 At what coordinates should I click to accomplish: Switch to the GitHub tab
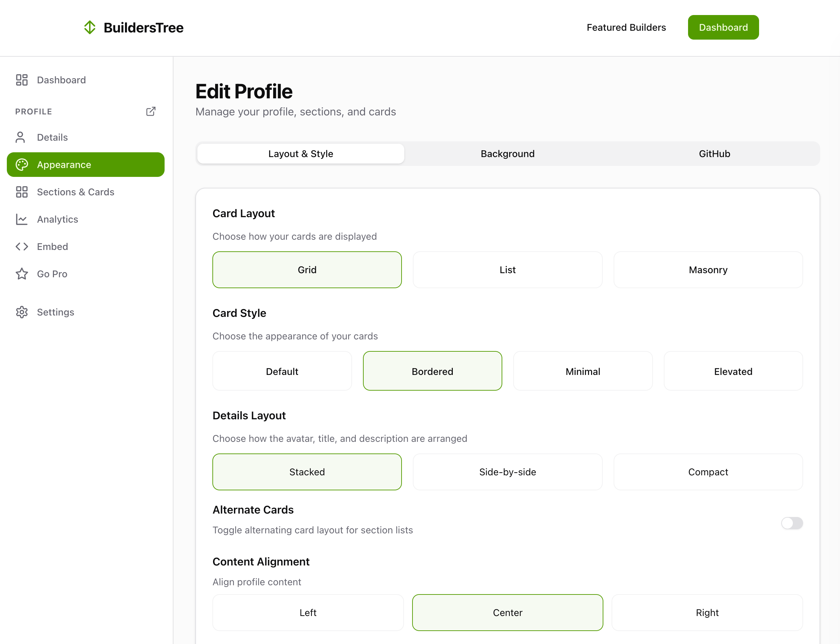click(714, 154)
